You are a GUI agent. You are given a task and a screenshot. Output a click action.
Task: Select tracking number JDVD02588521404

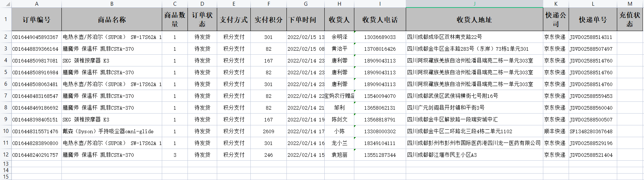click(x=593, y=155)
